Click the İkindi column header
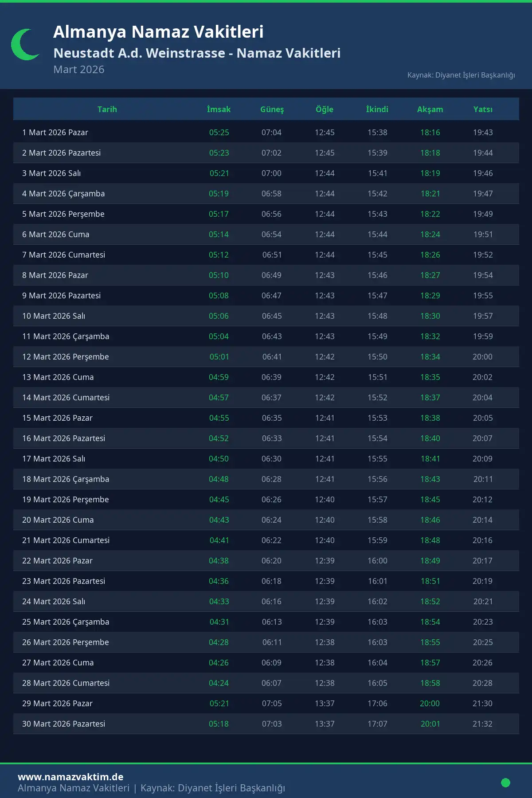Image resolution: width=532 pixels, height=798 pixels. pos(377,110)
